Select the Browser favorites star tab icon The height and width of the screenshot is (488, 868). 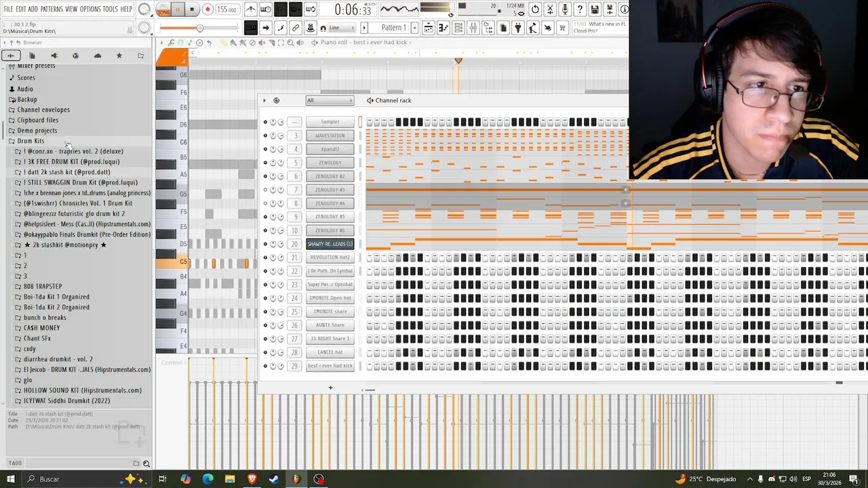[119, 56]
